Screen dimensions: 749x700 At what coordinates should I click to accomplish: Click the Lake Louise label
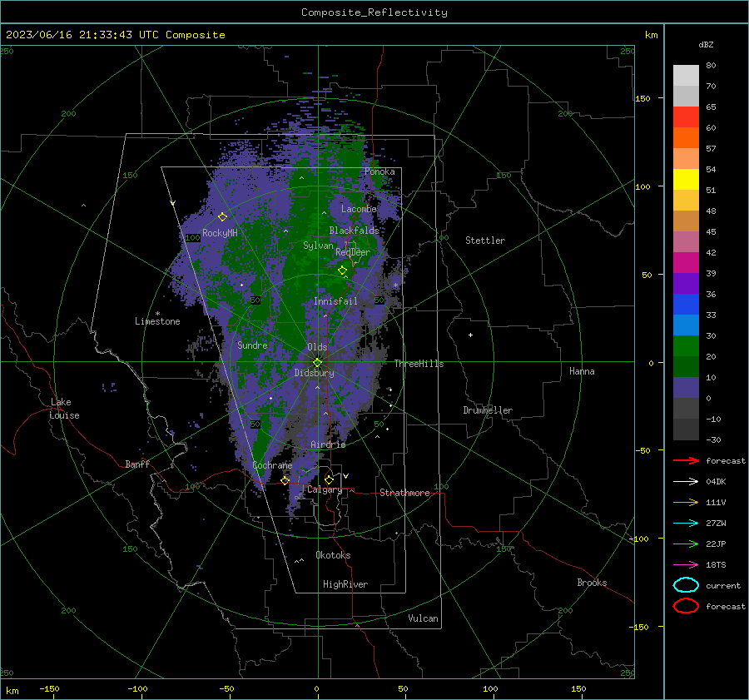65,409
